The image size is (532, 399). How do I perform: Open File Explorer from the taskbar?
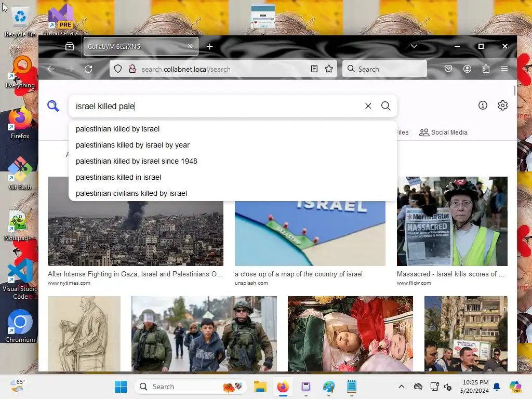[260, 387]
